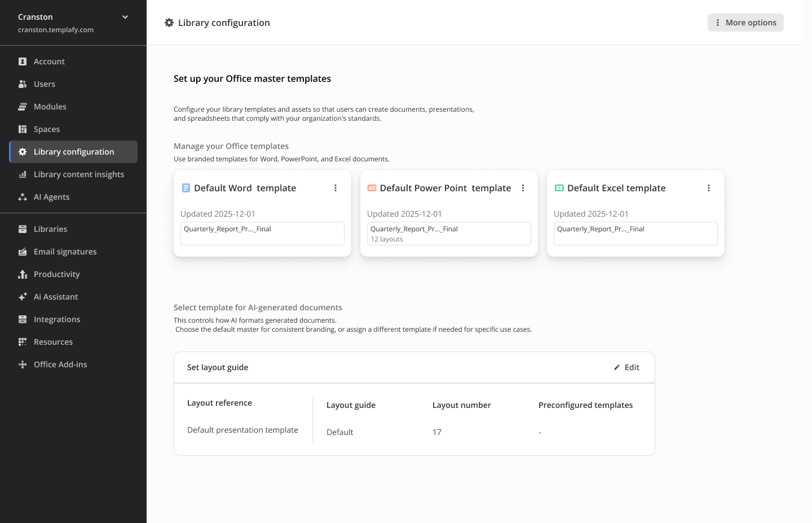812x523 pixels.
Task: Click the AI Agents icon
Action: click(23, 197)
